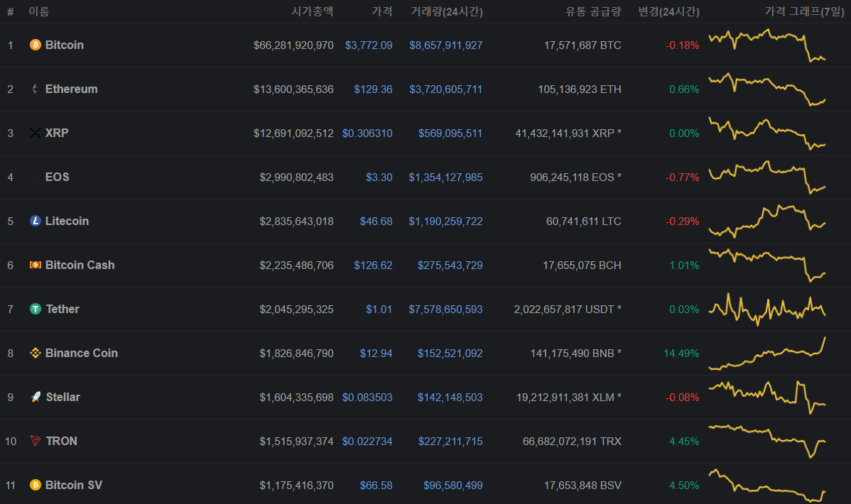Click Binance Coin price $12.94
Image resolution: width=851 pixels, height=504 pixels.
coord(376,354)
